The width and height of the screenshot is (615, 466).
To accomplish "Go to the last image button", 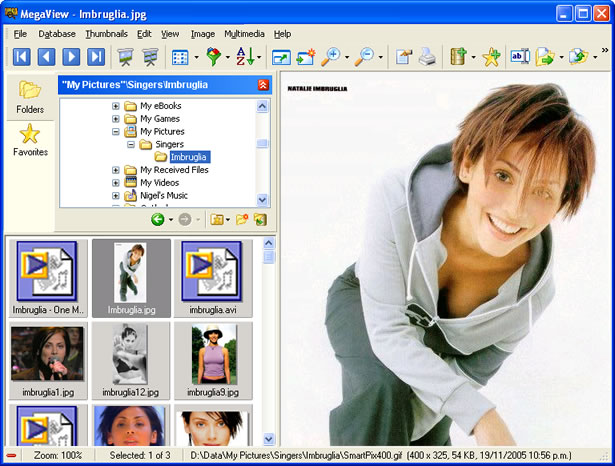I will pos(96,57).
